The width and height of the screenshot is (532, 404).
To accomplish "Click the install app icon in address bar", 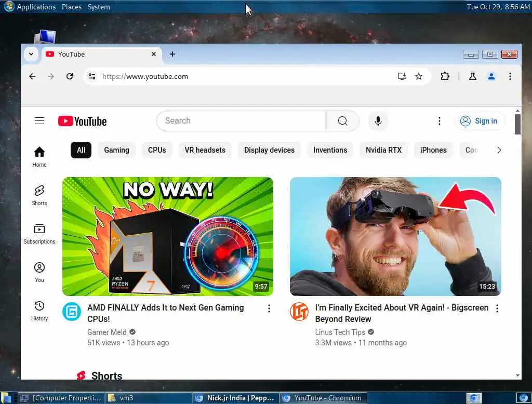I will 402,76.
